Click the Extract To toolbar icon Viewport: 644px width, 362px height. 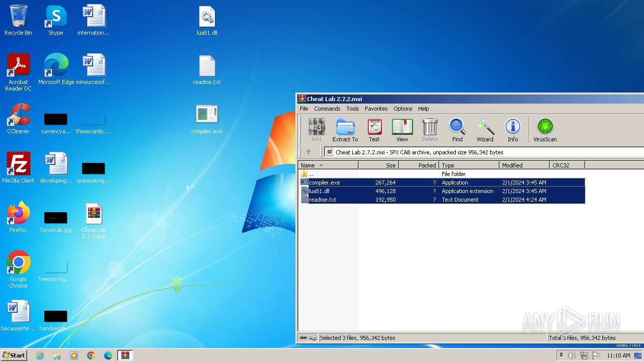345,130
